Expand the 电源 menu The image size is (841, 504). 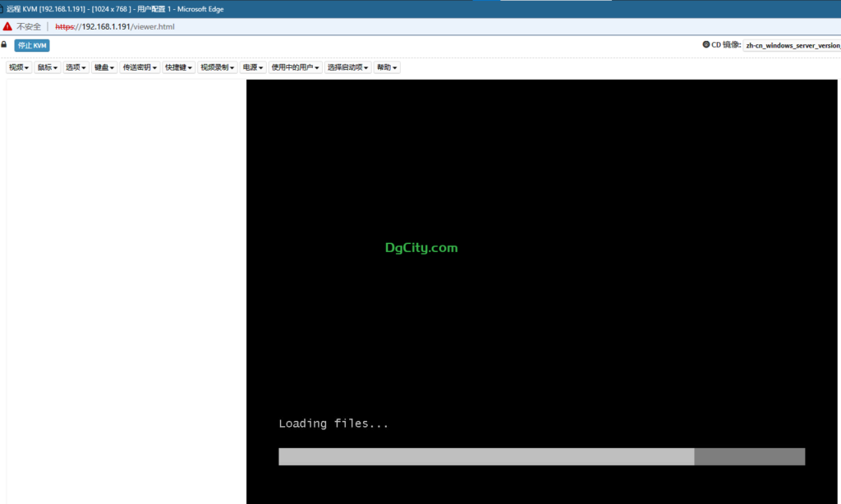point(253,67)
